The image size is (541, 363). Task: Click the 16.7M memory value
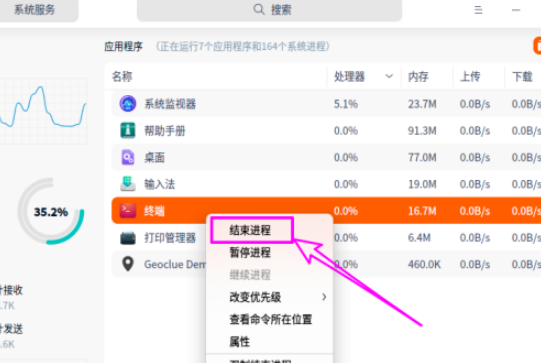[x=422, y=211]
